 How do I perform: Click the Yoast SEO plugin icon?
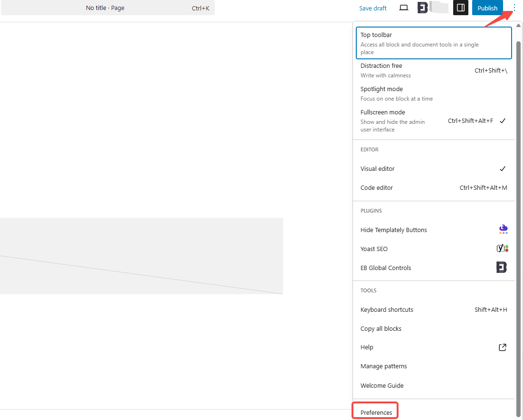click(502, 248)
